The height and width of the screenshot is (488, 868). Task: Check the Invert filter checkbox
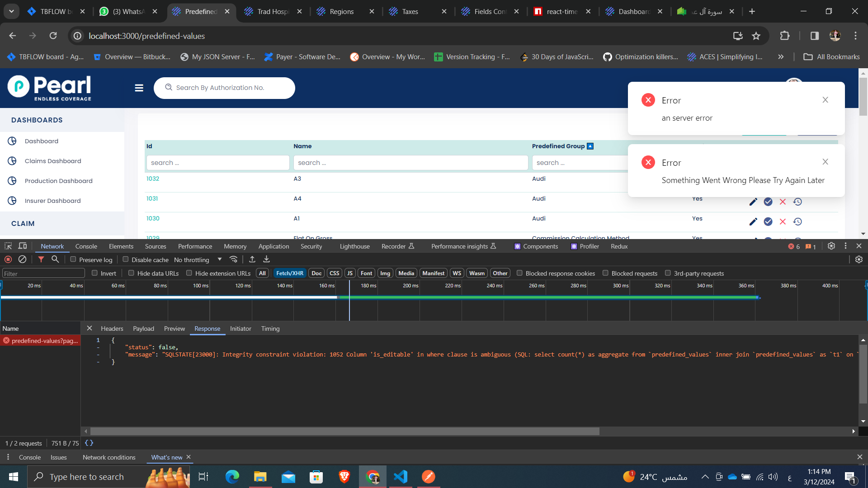point(95,273)
